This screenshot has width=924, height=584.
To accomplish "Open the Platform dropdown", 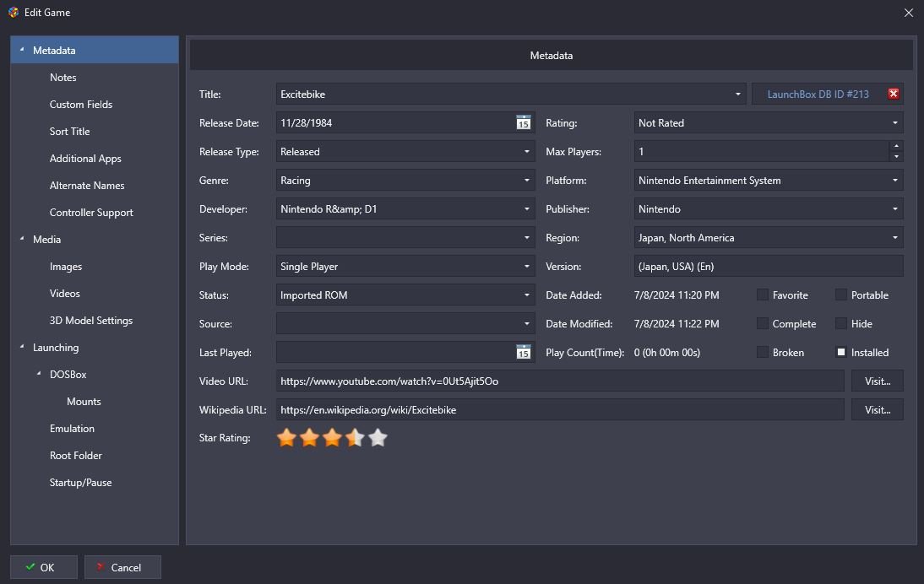I will pos(894,180).
